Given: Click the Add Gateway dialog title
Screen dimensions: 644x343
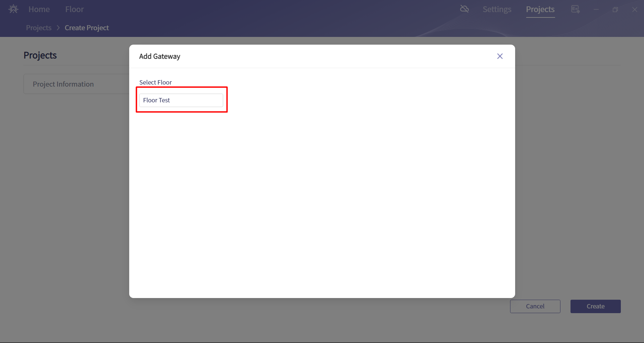Looking at the screenshot, I should point(160,56).
